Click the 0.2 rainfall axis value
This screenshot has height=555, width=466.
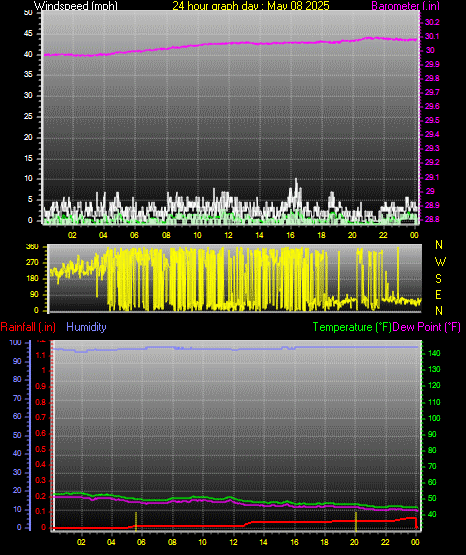(41, 496)
